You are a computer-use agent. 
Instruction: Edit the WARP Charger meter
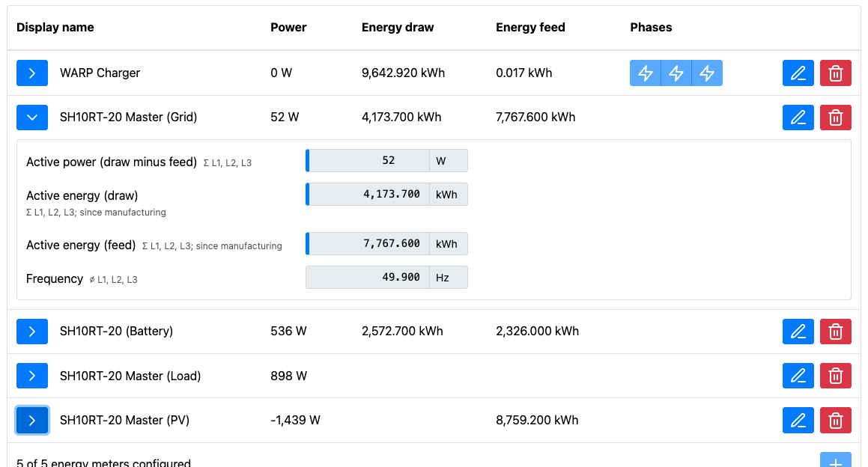(798, 73)
